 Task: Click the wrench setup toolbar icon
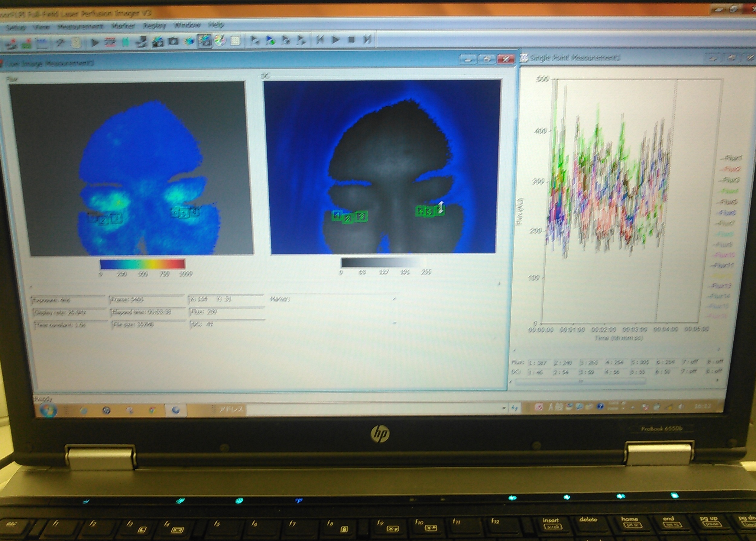click(x=60, y=43)
